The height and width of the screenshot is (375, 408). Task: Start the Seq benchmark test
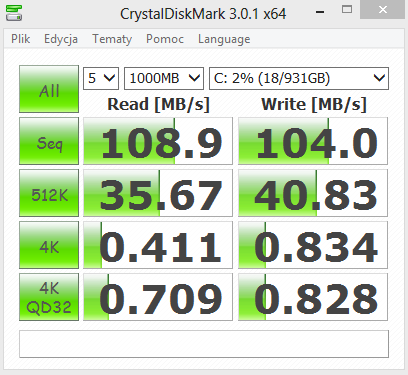[x=49, y=141]
